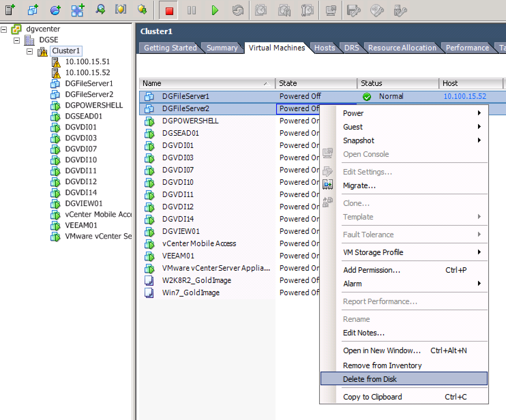Select Add Permission... menu entry
The height and width of the screenshot is (420, 506).
pyautogui.click(x=404, y=270)
